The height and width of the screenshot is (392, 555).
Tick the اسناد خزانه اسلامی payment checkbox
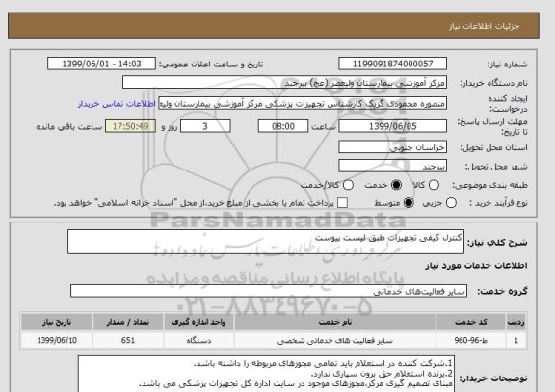342,203
